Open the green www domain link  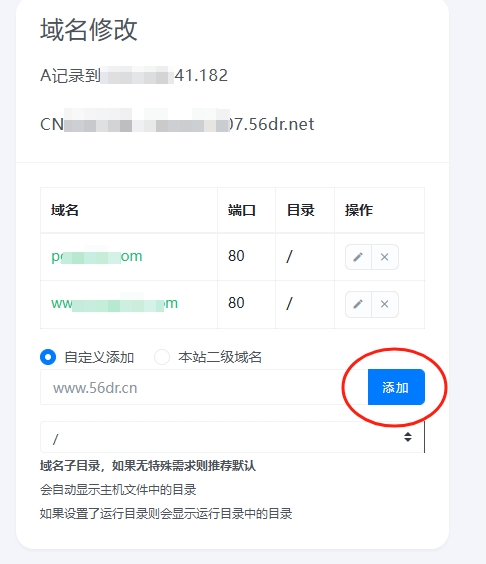pos(114,303)
